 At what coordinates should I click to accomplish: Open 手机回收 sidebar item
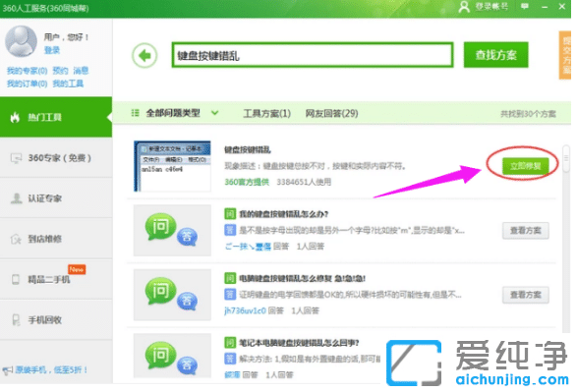(x=56, y=320)
